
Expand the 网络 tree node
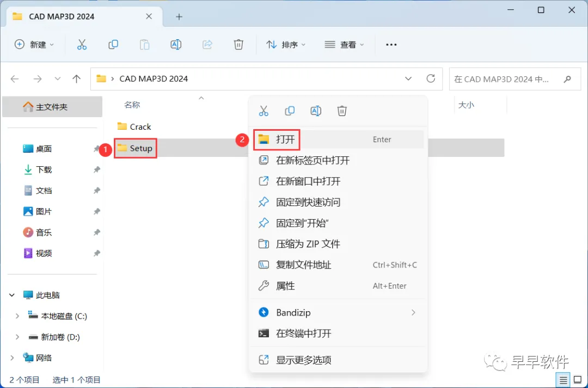click(12, 358)
